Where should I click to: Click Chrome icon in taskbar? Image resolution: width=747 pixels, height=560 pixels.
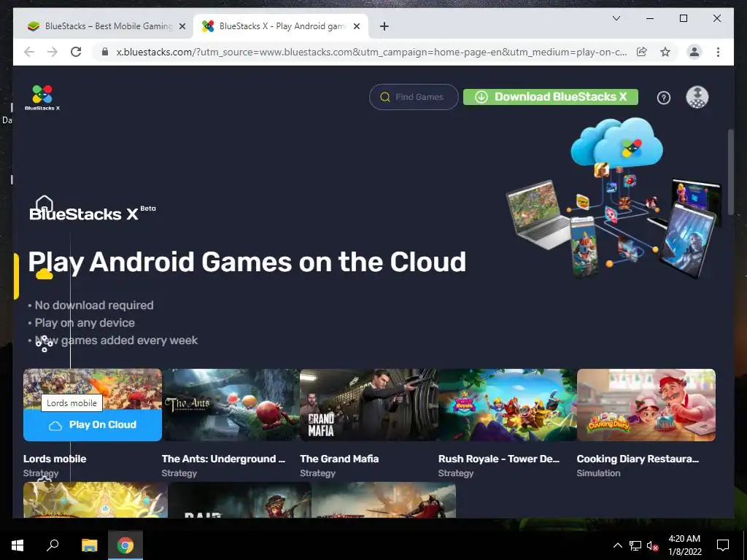tap(125, 545)
